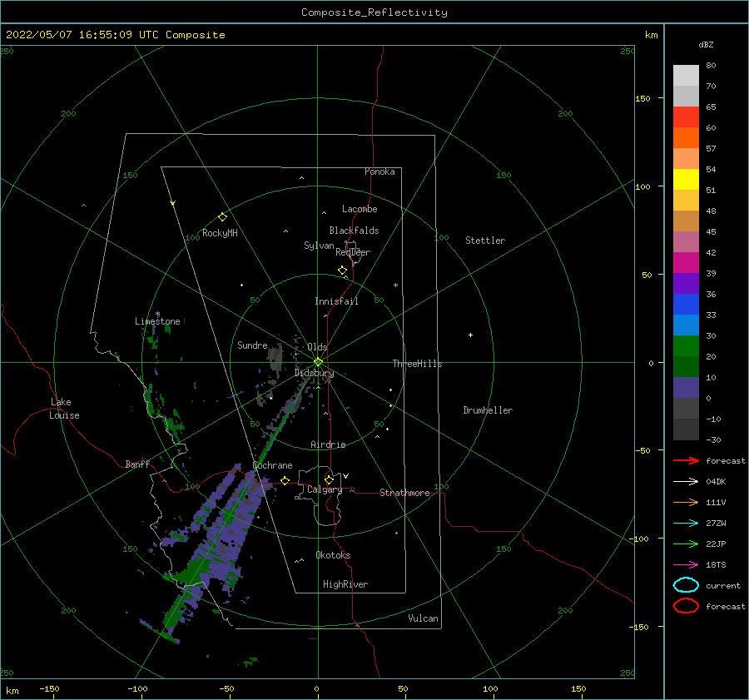The height and width of the screenshot is (700, 749).
Task: Click the yellow diamond marker near RockyMH
Action: pyautogui.click(x=222, y=217)
